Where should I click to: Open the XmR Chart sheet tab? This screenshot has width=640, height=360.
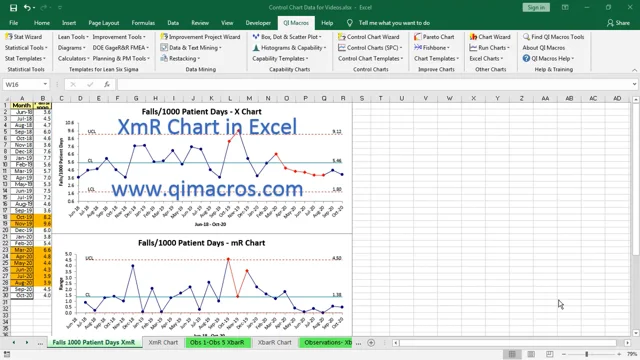163,342
